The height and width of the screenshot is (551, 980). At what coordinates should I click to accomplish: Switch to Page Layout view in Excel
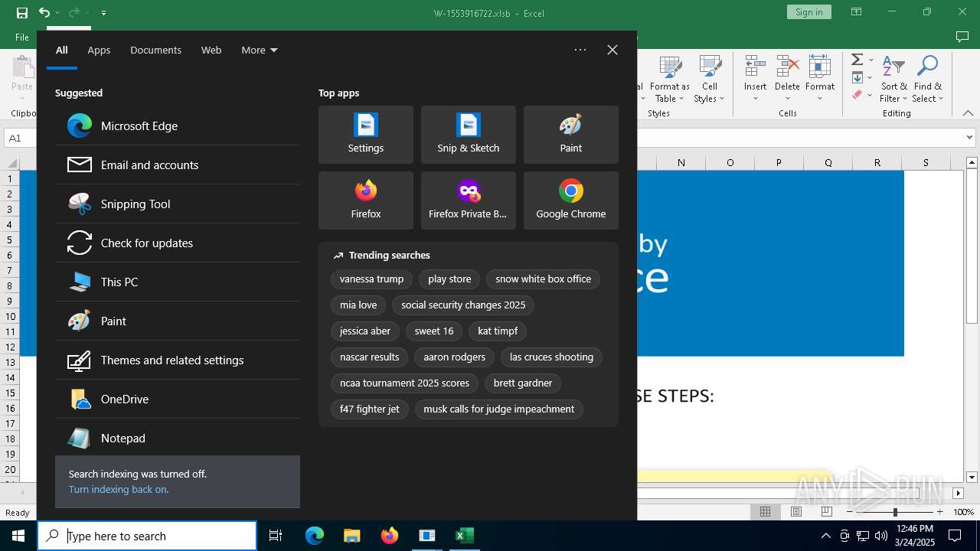(795, 512)
